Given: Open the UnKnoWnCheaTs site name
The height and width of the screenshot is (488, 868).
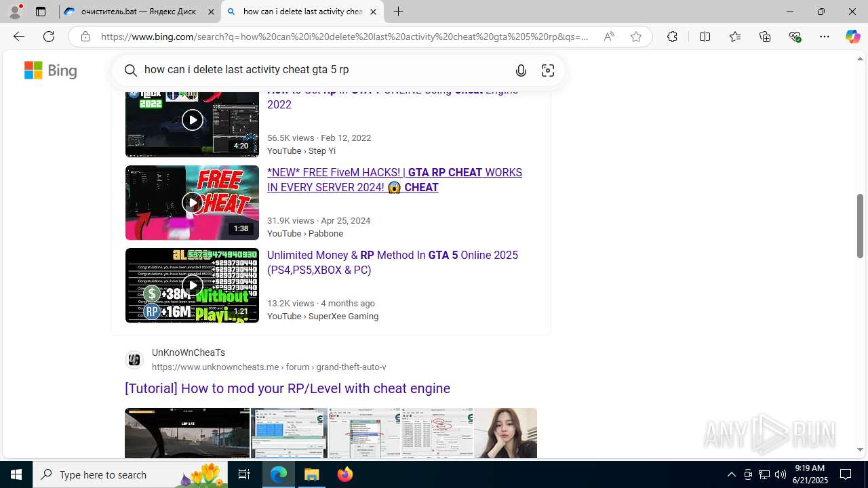Looking at the screenshot, I should coord(189,352).
